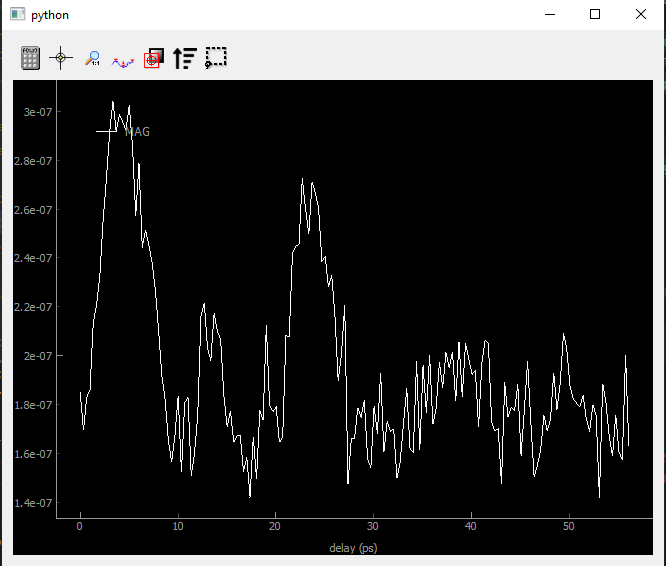Close the python plot window
This screenshot has width=666, height=566.
[x=641, y=14]
